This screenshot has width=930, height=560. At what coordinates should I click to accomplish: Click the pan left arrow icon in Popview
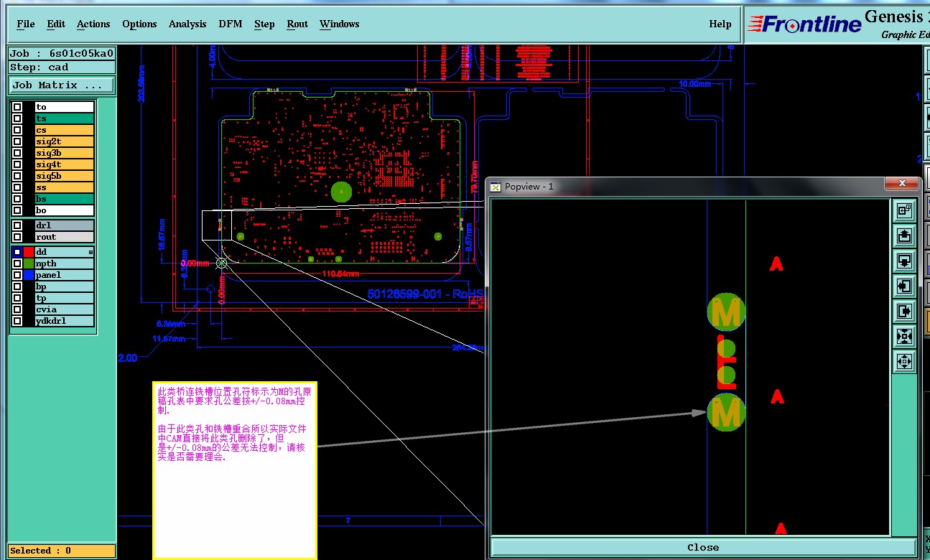click(x=904, y=286)
